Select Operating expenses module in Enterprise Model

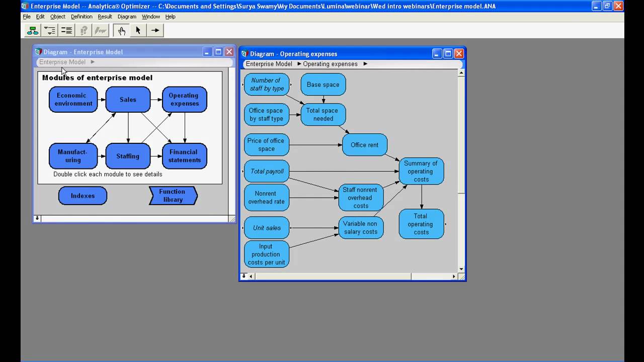click(x=184, y=100)
